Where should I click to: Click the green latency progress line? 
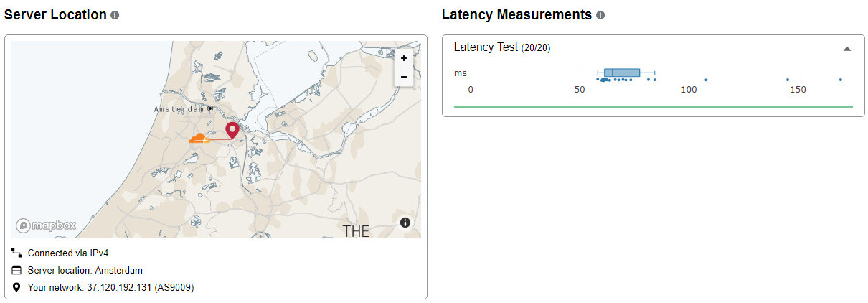tap(654, 107)
